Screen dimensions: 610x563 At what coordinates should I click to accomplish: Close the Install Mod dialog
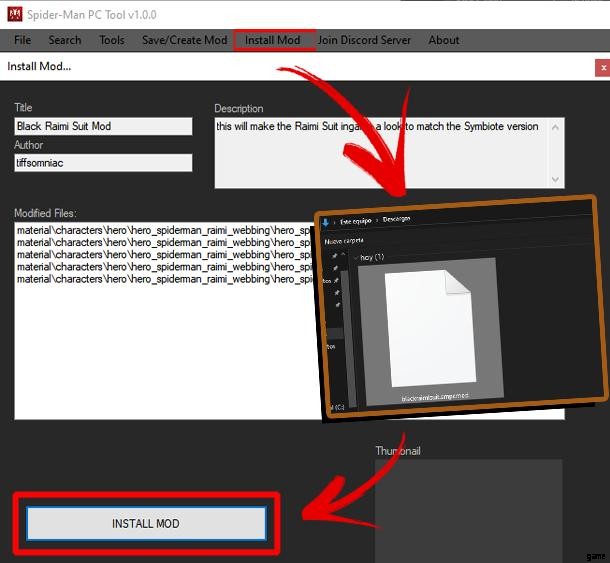click(603, 68)
